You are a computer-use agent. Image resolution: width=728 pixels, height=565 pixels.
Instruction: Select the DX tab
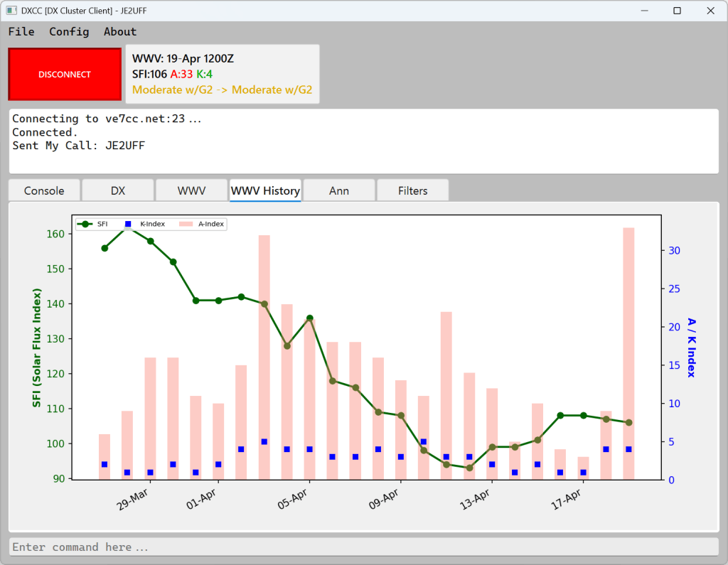point(118,190)
